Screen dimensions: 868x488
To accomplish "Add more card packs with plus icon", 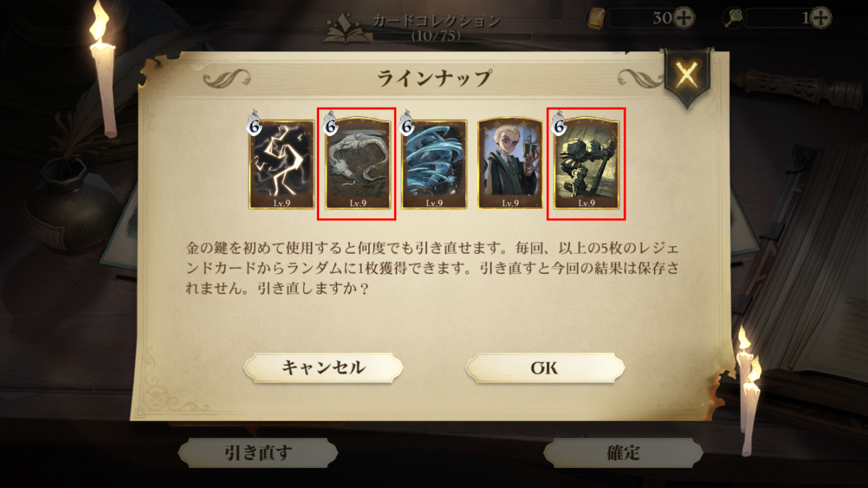I will 684,17.
